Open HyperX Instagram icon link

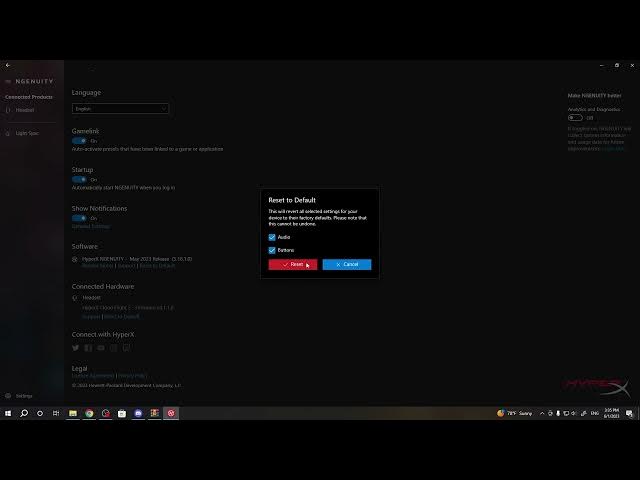(x=113, y=348)
